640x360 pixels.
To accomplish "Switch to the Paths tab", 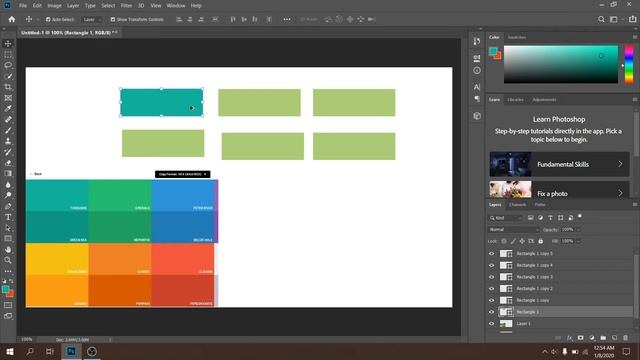I will pos(540,204).
